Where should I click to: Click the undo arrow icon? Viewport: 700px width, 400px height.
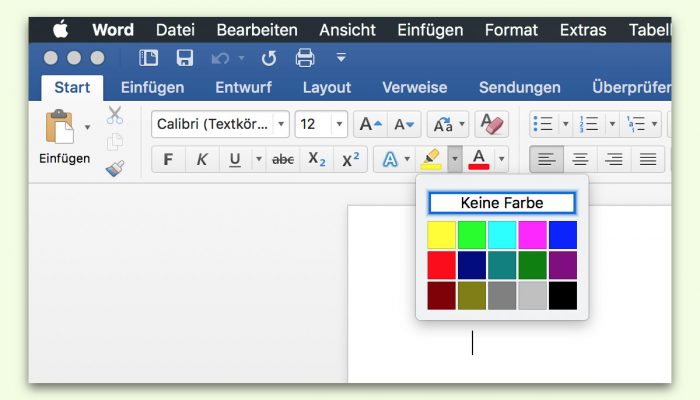tap(221, 58)
